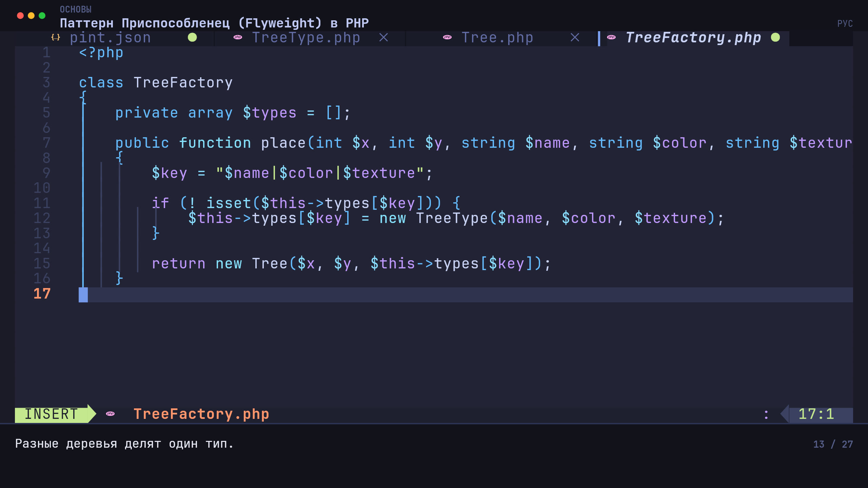
Task: Click Tree in the return statement
Action: coord(270,264)
